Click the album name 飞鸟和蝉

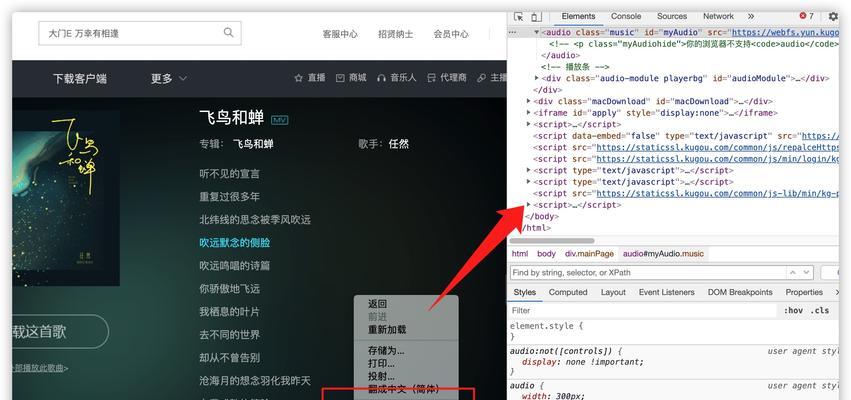pyautogui.click(x=253, y=144)
